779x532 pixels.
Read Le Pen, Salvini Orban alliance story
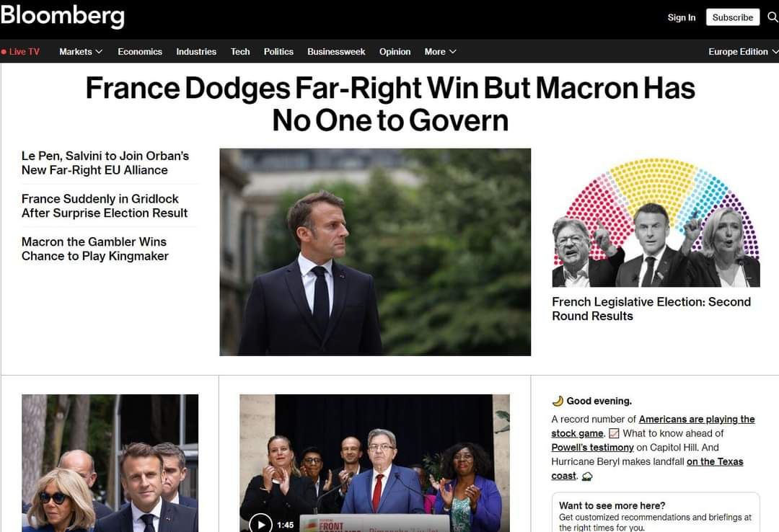coord(105,163)
